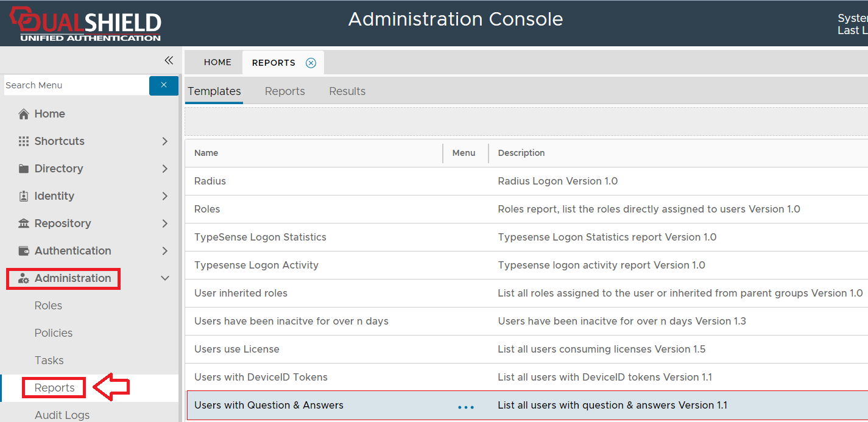The height and width of the screenshot is (422, 868).
Task: Expand the Directory menu chevron
Action: (x=164, y=169)
